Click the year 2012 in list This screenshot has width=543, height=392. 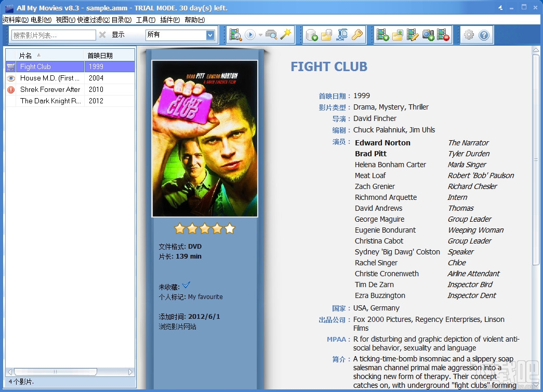(96, 101)
